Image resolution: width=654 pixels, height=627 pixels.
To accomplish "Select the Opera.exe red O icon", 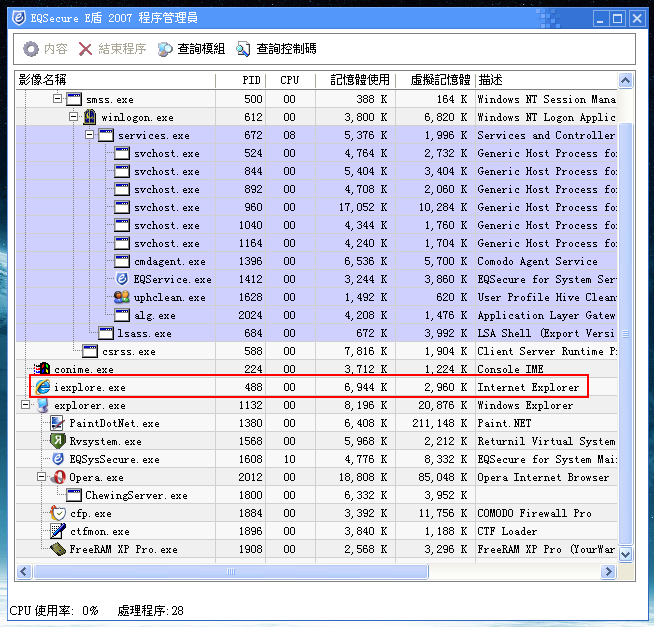I will tap(59, 477).
